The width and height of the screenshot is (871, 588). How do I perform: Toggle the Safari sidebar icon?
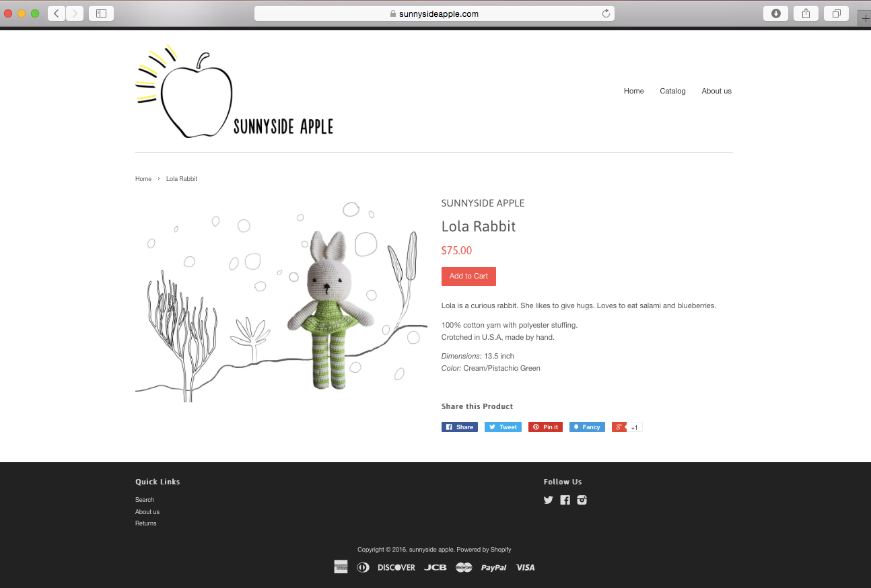[x=102, y=13]
